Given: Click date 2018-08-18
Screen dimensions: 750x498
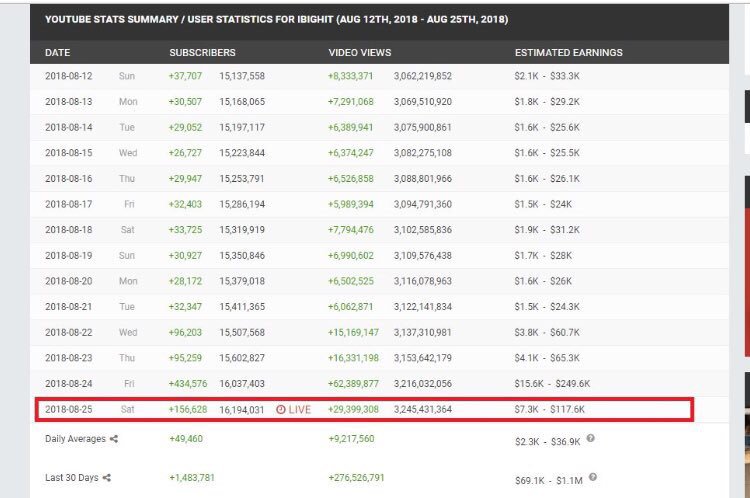Looking at the screenshot, I should pyautogui.click(x=68, y=230).
